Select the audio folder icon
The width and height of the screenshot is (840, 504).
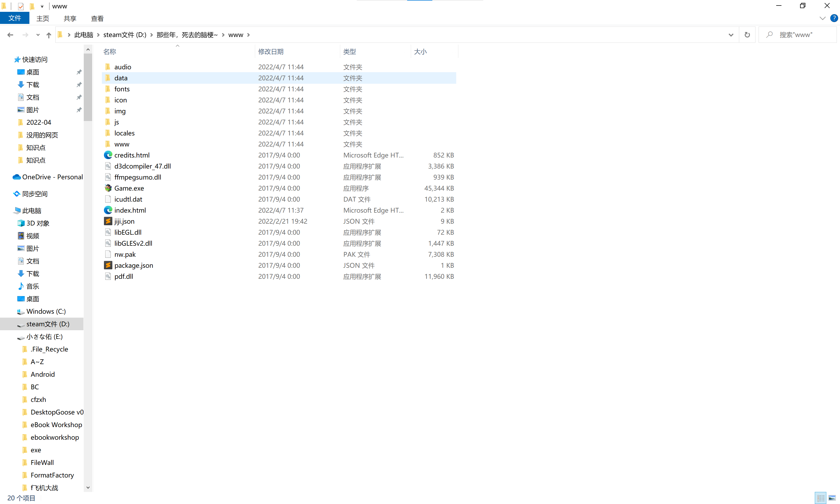pos(108,67)
